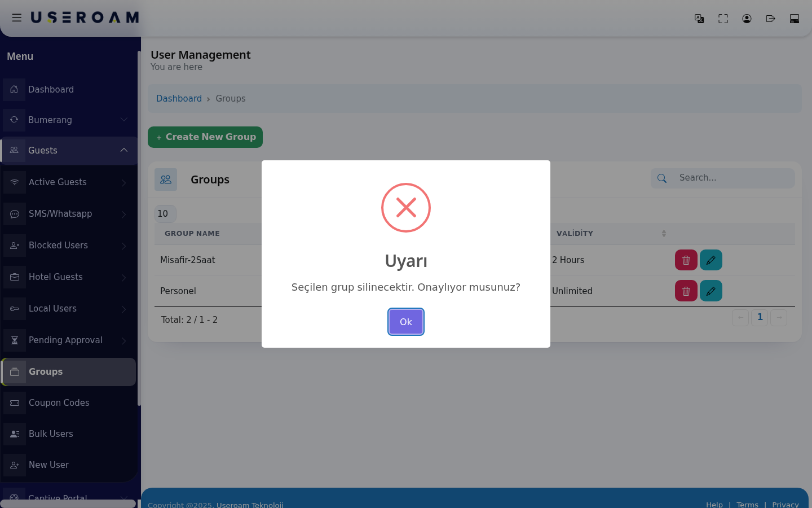Image resolution: width=812 pixels, height=508 pixels.
Task: Click the panel layout icon in header
Action: (795, 19)
